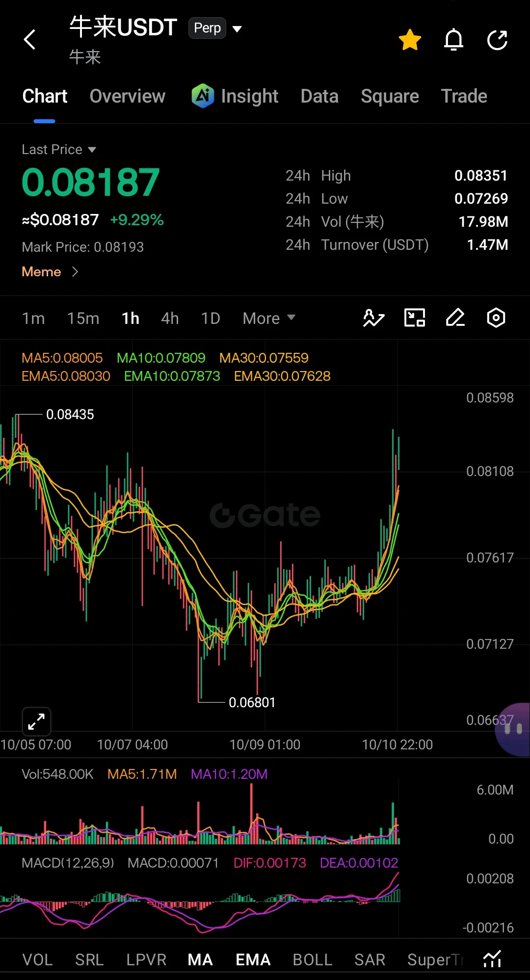The width and height of the screenshot is (530, 980).
Task: Switch to the Overview tab
Action: coord(128,96)
